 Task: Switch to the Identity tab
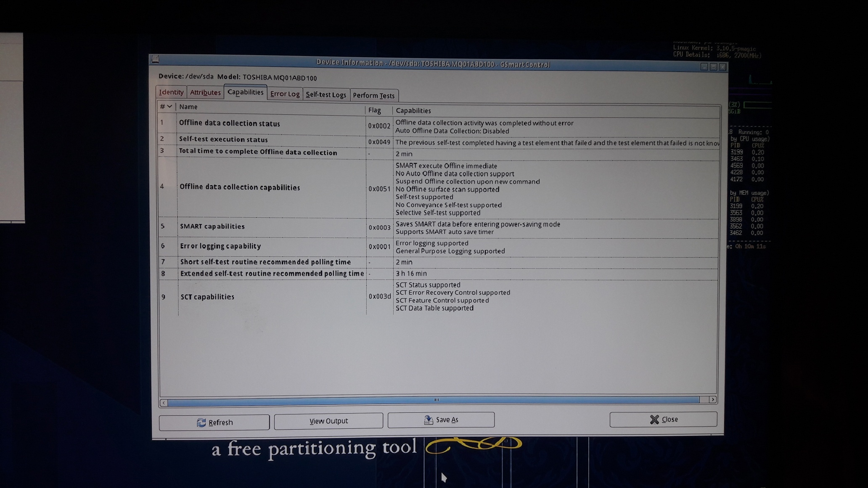click(171, 92)
